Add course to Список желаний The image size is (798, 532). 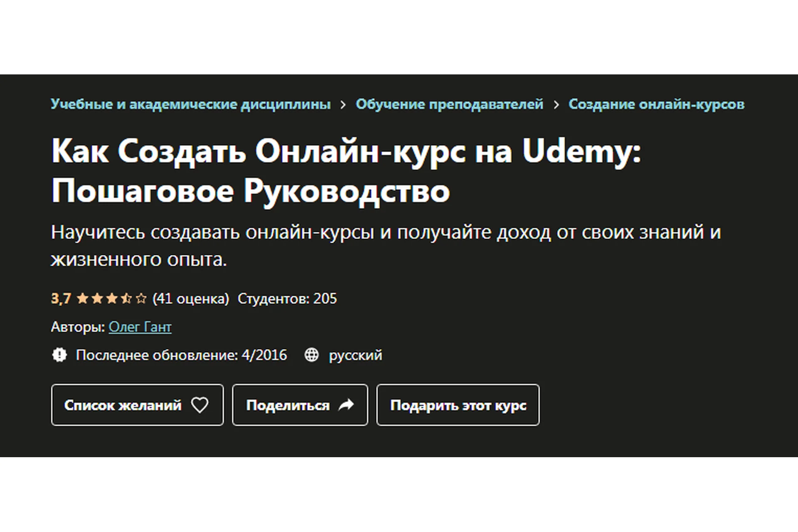137,405
